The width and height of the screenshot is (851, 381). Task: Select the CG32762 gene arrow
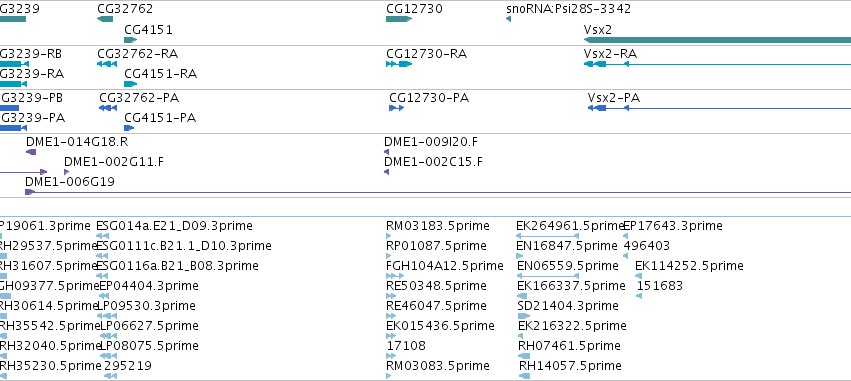105,19
